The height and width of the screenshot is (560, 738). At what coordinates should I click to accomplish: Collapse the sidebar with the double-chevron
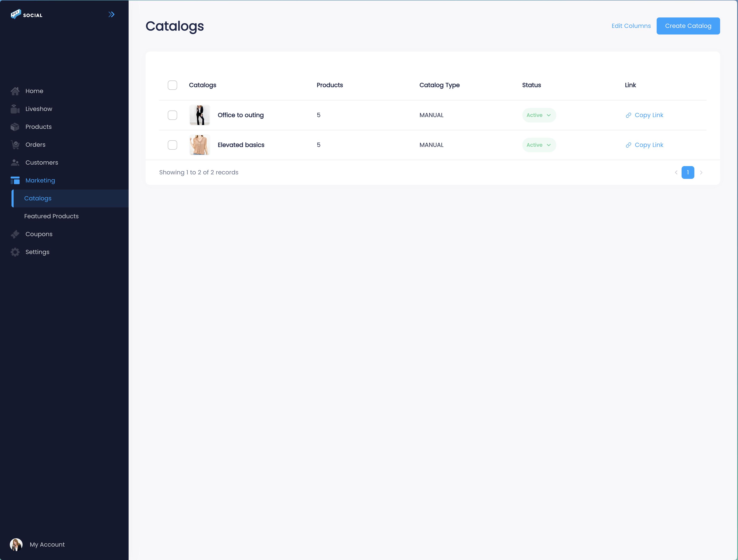[111, 14]
